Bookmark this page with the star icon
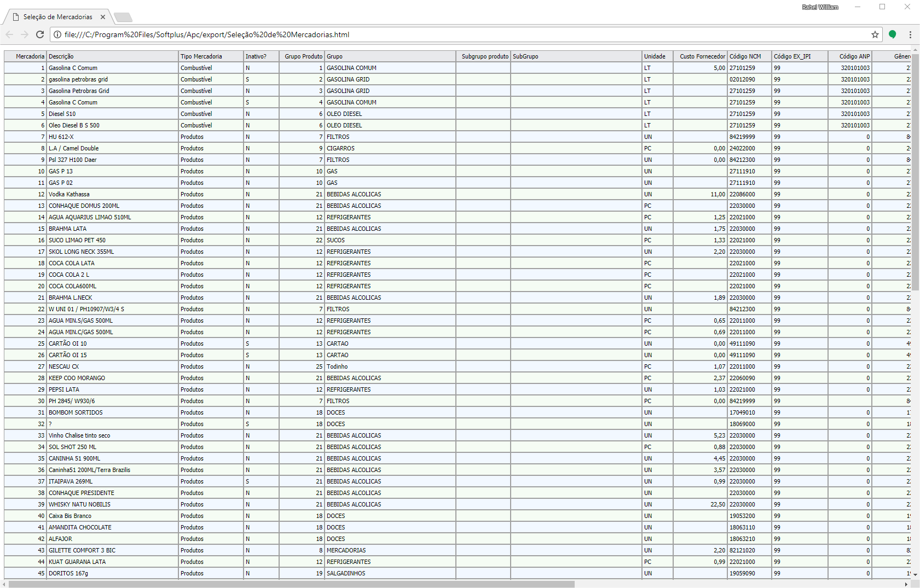The width and height of the screenshot is (920, 588). [875, 34]
